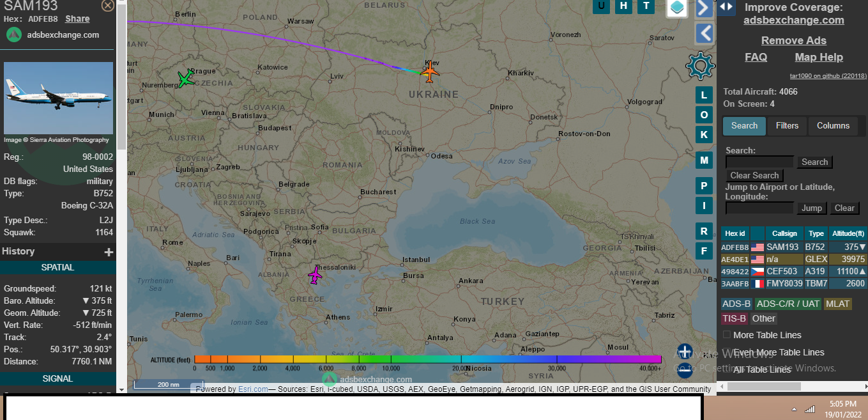Toggle the K map button
868x420 pixels.
point(704,135)
